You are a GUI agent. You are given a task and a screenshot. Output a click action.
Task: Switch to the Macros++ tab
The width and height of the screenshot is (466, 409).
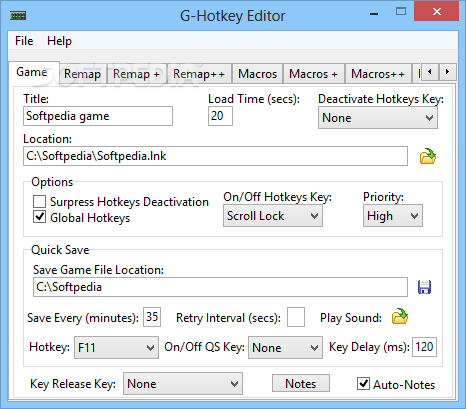pos(378,74)
